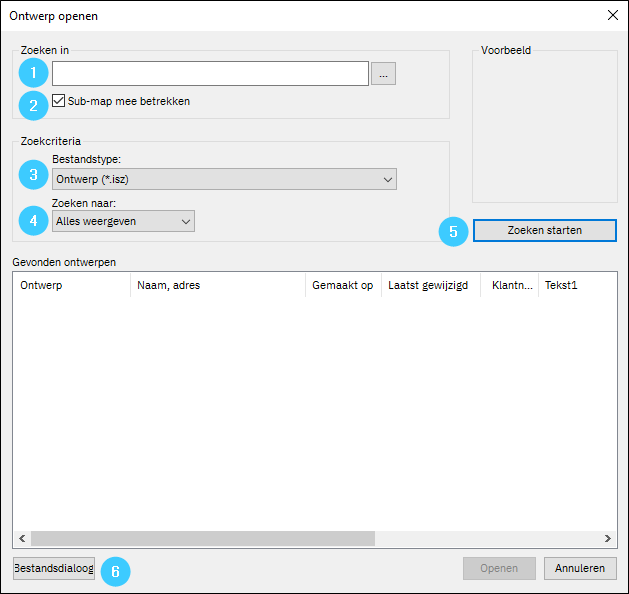The image size is (629, 594).
Task: Click the right scroll arrow of results list
Action: click(608, 538)
